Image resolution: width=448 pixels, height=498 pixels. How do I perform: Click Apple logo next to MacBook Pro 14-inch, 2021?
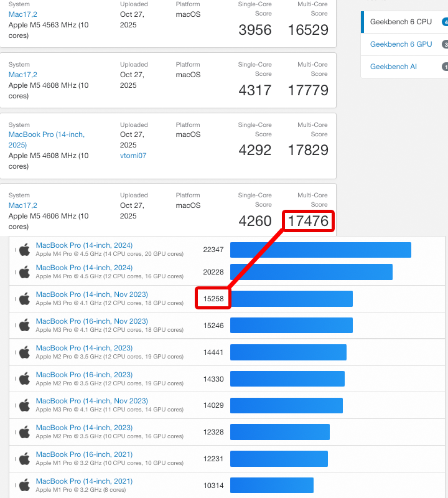tap(24, 486)
